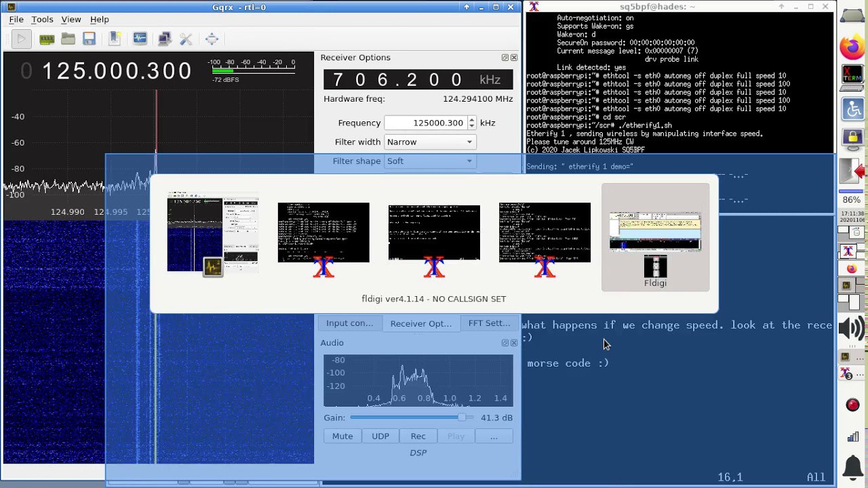Viewport: 868px width, 488px height.
Task: Switch to the FFT Settings tab
Action: pos(489,323)
